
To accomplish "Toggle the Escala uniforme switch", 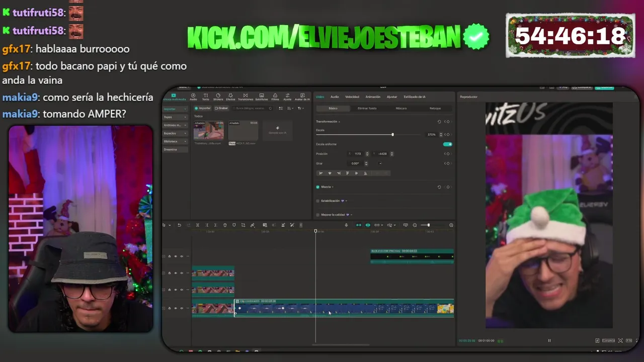I will (447, 144).
